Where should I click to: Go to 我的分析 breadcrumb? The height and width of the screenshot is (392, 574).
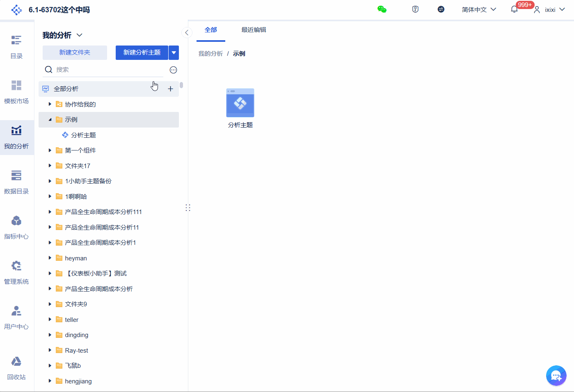tap(210, 54)
